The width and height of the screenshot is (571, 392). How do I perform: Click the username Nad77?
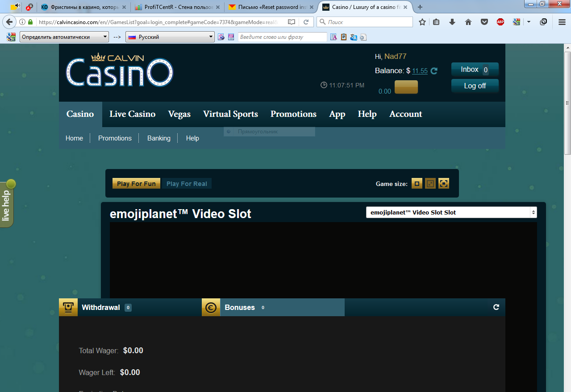click(395, 56)
